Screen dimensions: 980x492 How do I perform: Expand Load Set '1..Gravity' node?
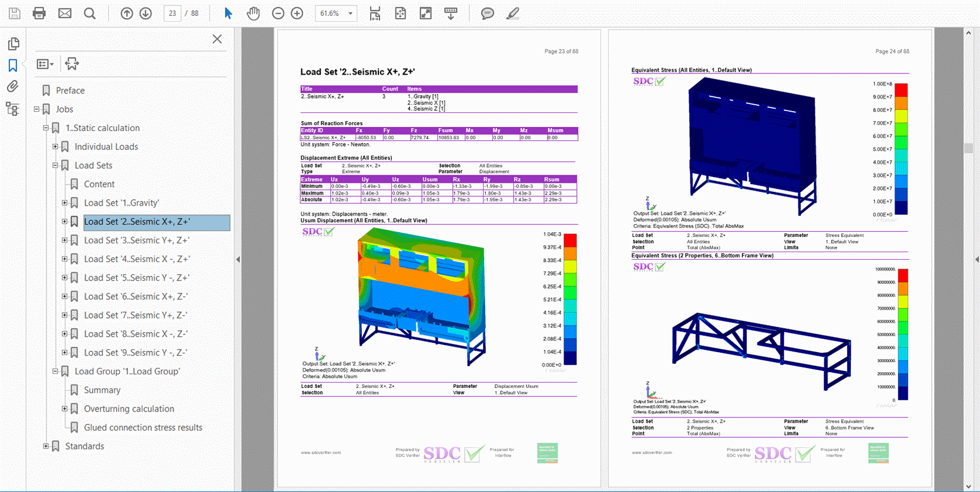pos(65,203)
